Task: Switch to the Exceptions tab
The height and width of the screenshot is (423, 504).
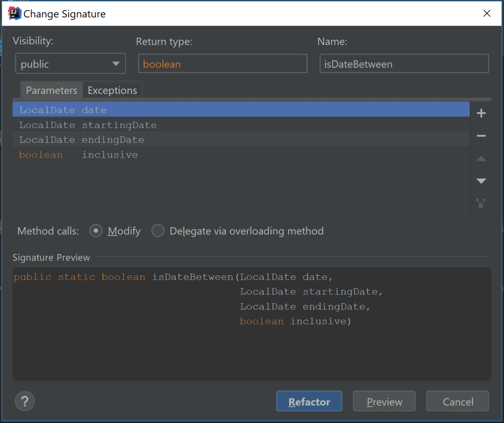Action: coord(112,91)
